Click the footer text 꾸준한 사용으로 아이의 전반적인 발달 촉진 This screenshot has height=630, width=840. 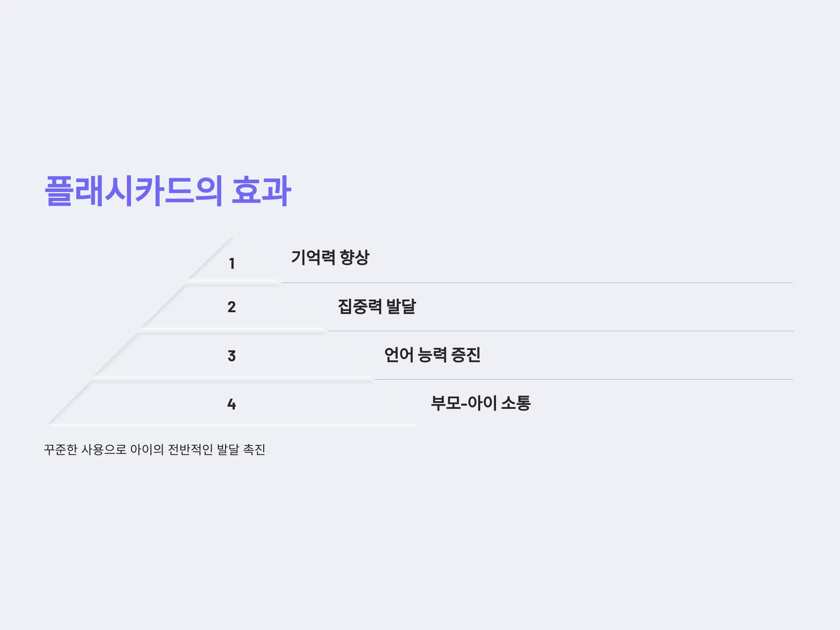155,450
